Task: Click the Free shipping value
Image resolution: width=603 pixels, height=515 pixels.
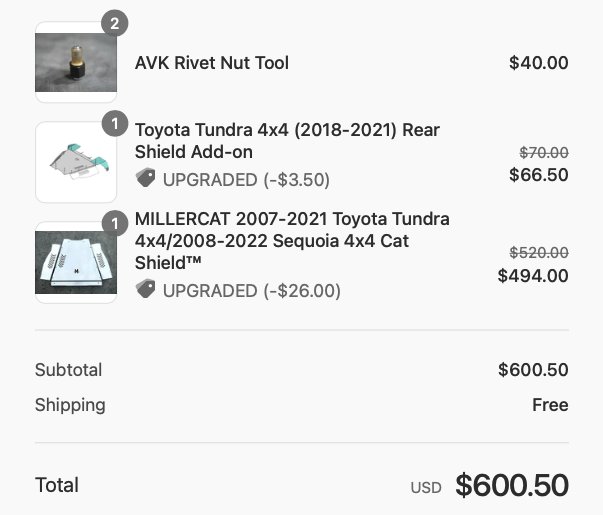Action: pos(550,405)
